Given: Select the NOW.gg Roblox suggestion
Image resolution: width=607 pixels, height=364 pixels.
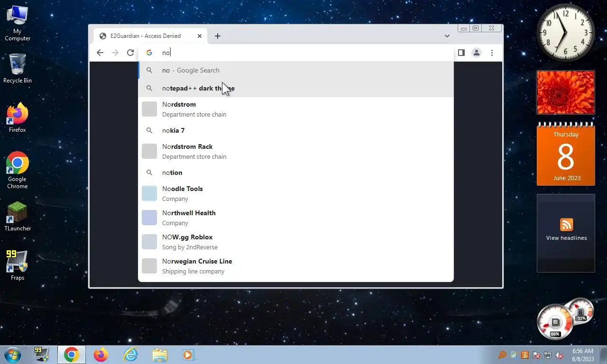Looking at the screenshot, I should click(296, 242).
